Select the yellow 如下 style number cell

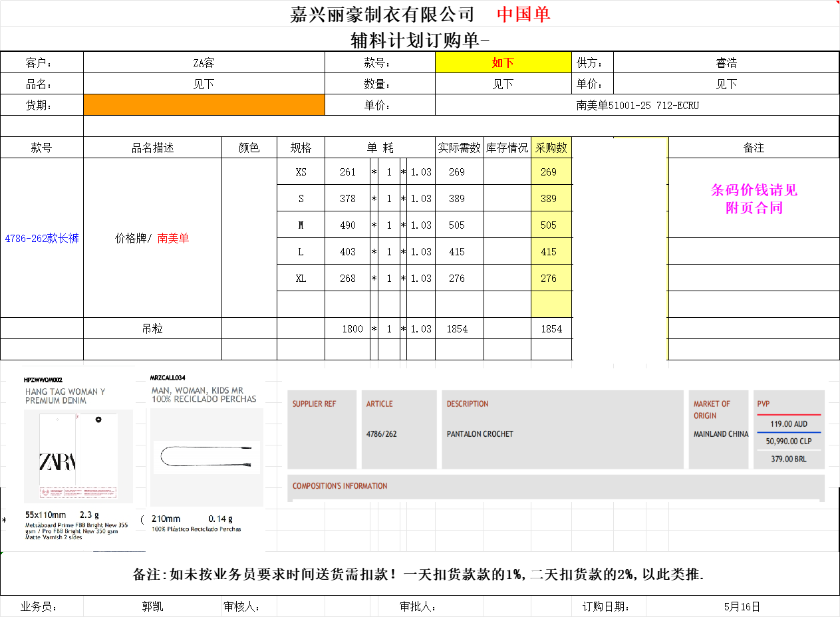[503, 62]
